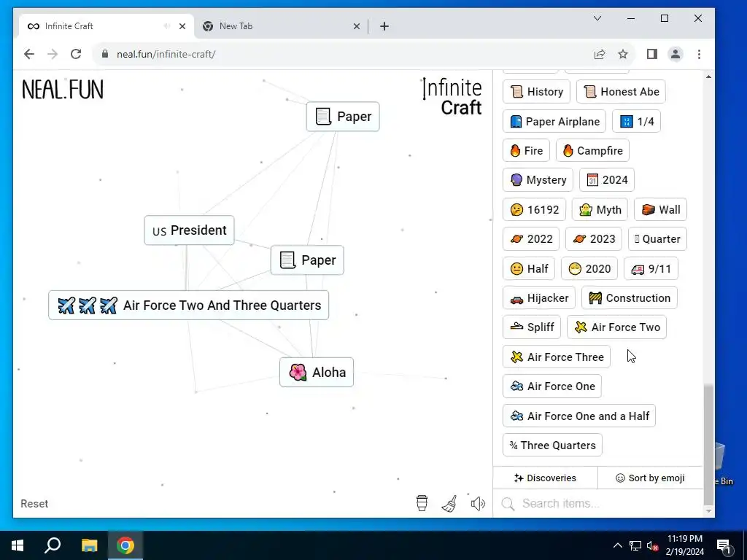Choose the Spliff item
The width and height of the screenshot is (747, 560).
(x=532, y=327)
